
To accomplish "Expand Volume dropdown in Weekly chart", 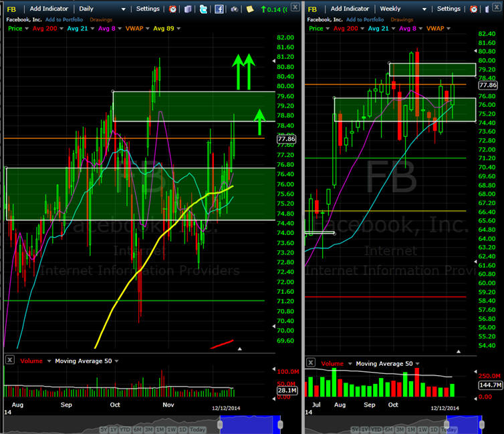I will click(x=350, y=364).
